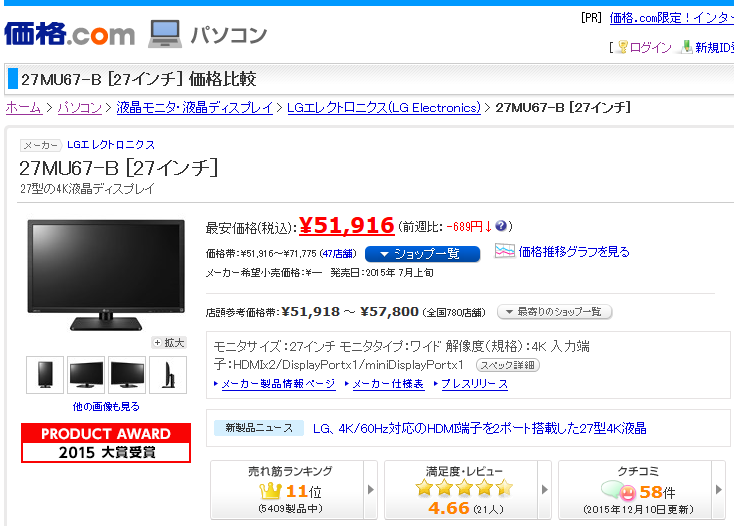Expand arrow beside 売れ筋ランキング panel
The image size is (734, 526).
tap(371, 490)
